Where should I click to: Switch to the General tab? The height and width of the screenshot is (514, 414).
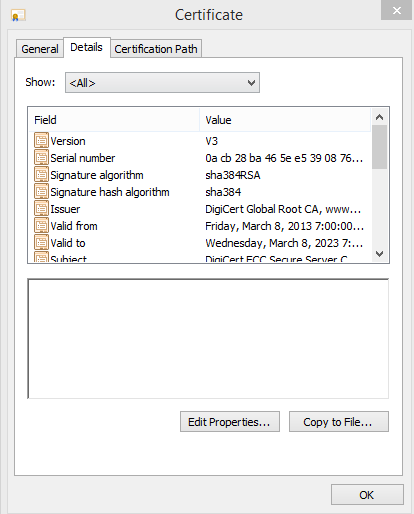click(40, 49)
